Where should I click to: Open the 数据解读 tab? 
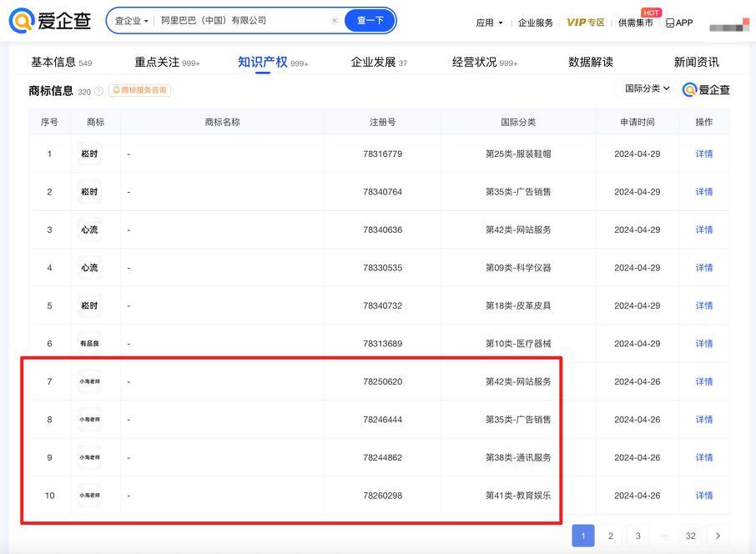tap(591, 63)
